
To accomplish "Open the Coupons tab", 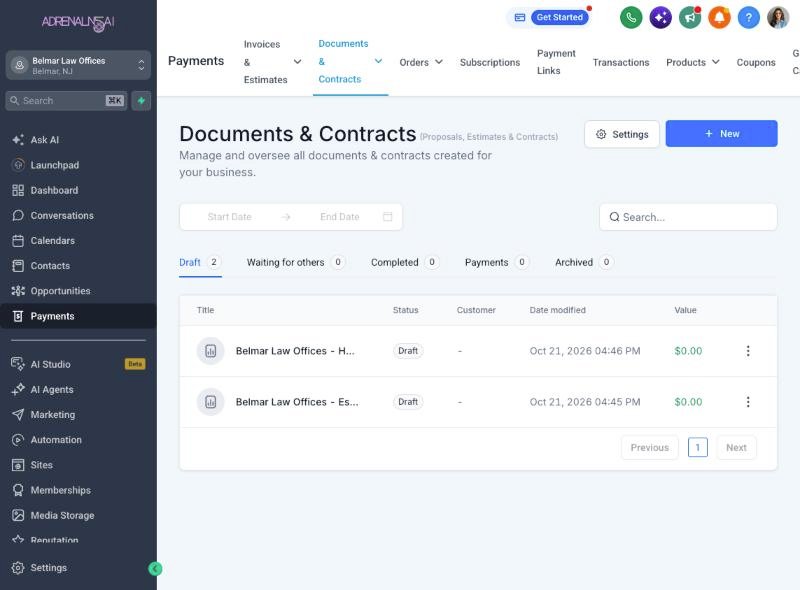I will (x=756, y=62).
